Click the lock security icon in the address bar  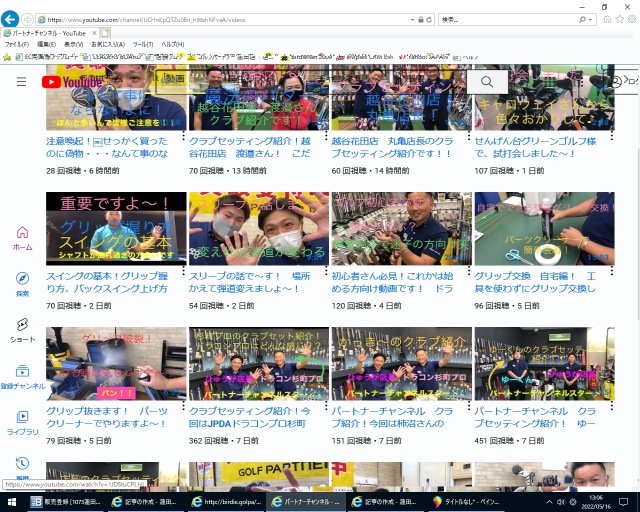tap(421, 20)
